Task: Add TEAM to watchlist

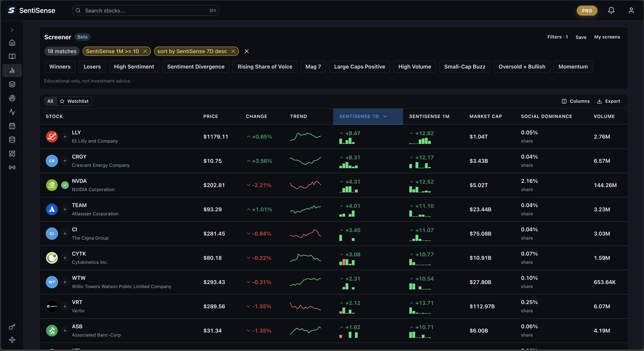Action: pyautogui.click(x=65, y=209)
